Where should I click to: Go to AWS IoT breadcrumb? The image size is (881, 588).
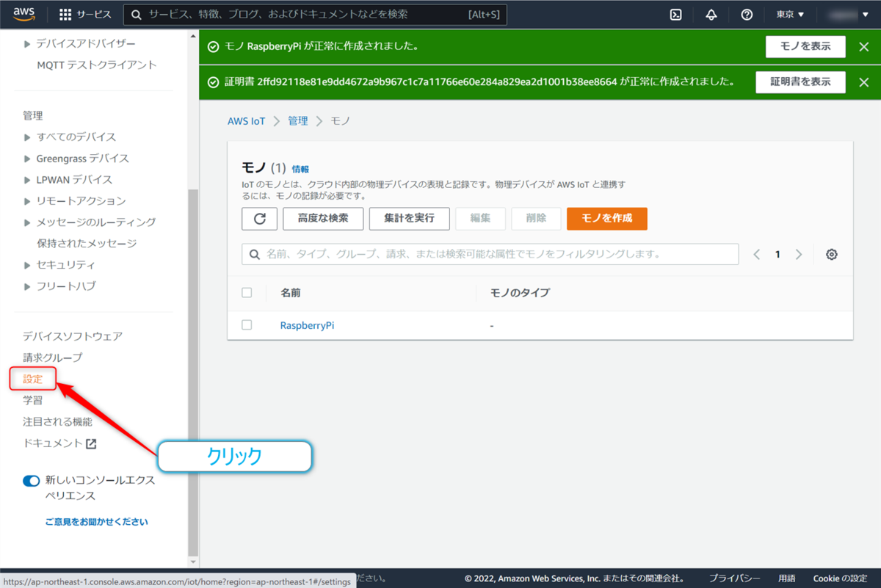(x=247, y=121)
